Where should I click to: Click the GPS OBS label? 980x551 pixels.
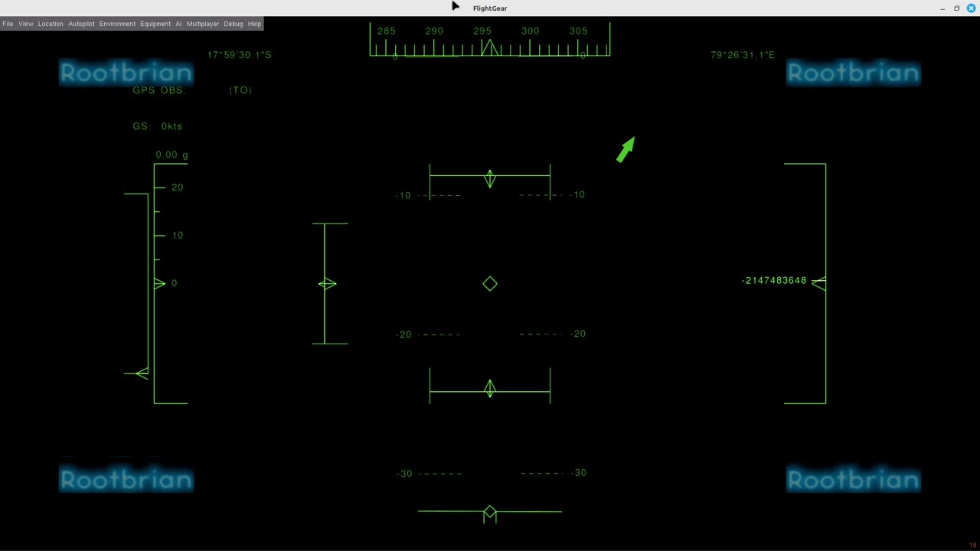pyautogui.click(x=159, y=90)
